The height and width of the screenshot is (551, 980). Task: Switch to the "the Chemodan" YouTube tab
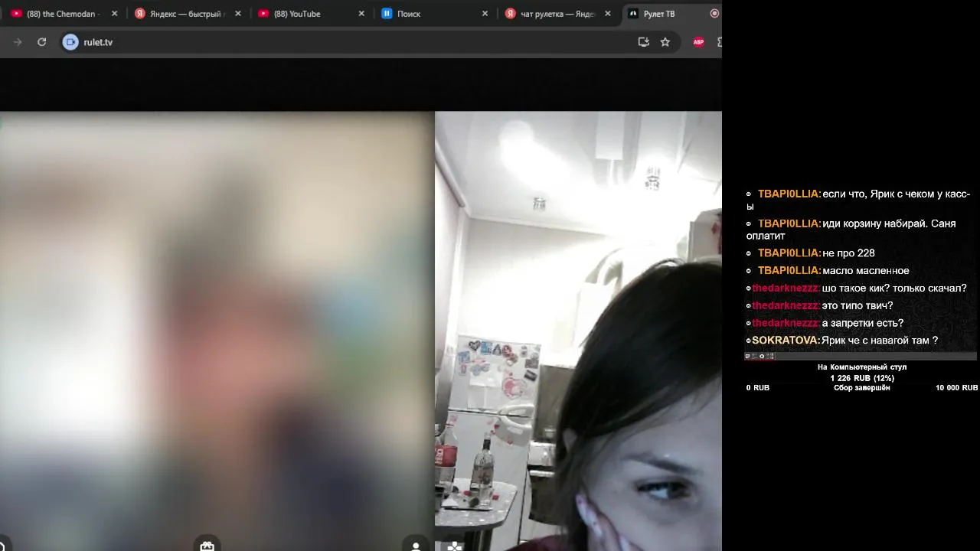61,14
